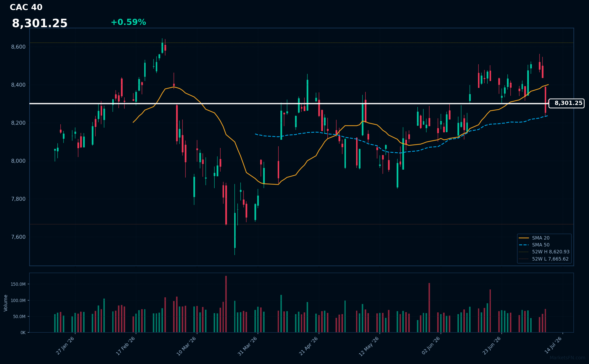This screenshot has width=589, height=364.
Task: Select the 02 Jun '26 date label
Action: (x=430, y=346)
